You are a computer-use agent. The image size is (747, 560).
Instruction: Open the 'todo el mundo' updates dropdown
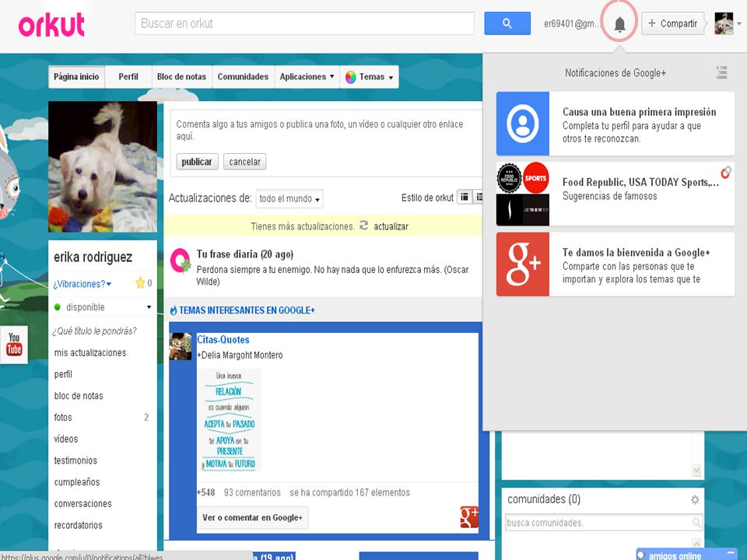[289, 198]
